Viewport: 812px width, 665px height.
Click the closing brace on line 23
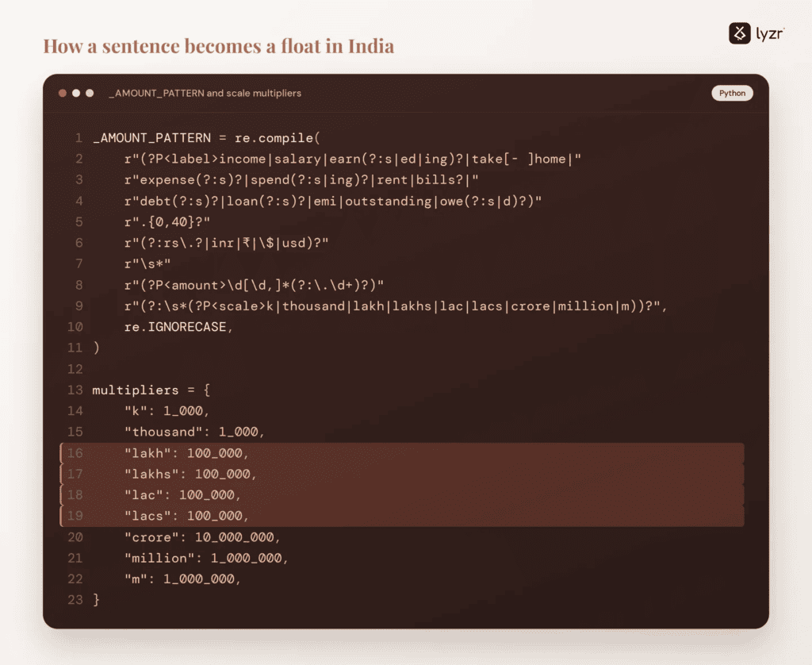[x=96, y=600]
